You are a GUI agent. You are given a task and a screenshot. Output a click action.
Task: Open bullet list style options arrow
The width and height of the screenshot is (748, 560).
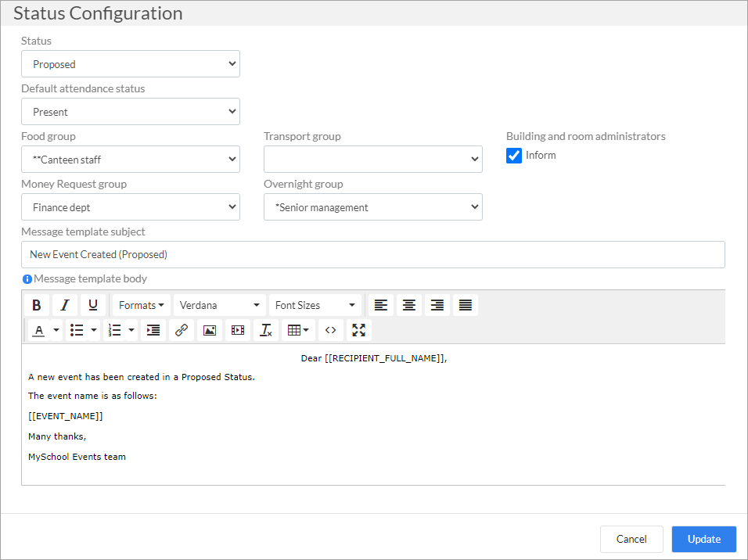[94, 330]
